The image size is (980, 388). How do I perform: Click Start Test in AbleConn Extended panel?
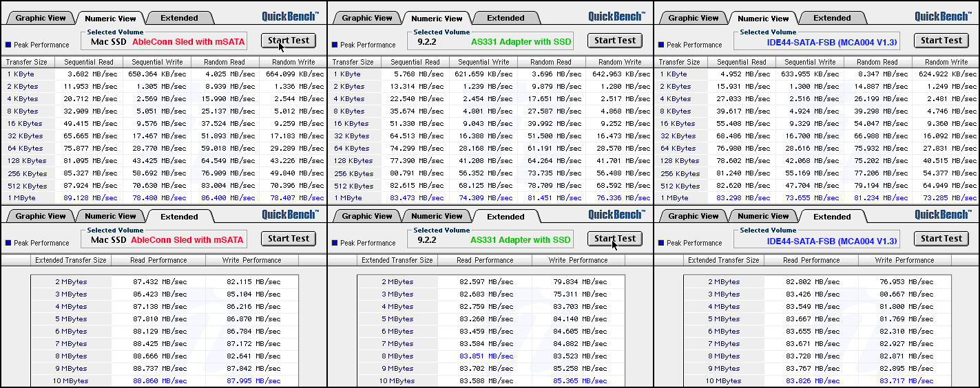point(289,239)
